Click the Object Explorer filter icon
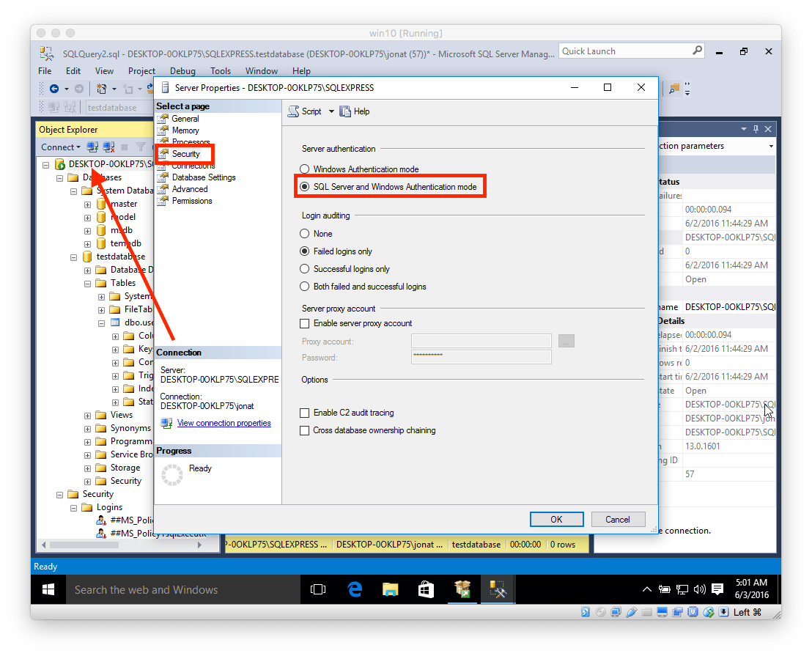This screenshot has height=656, width=812. coord(140,147)
